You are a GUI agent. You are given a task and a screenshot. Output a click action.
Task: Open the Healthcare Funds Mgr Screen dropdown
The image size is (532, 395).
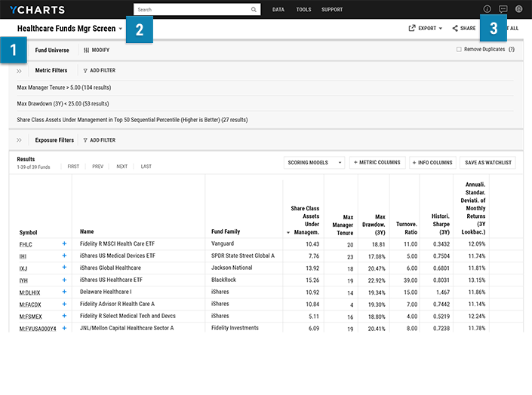121,29
